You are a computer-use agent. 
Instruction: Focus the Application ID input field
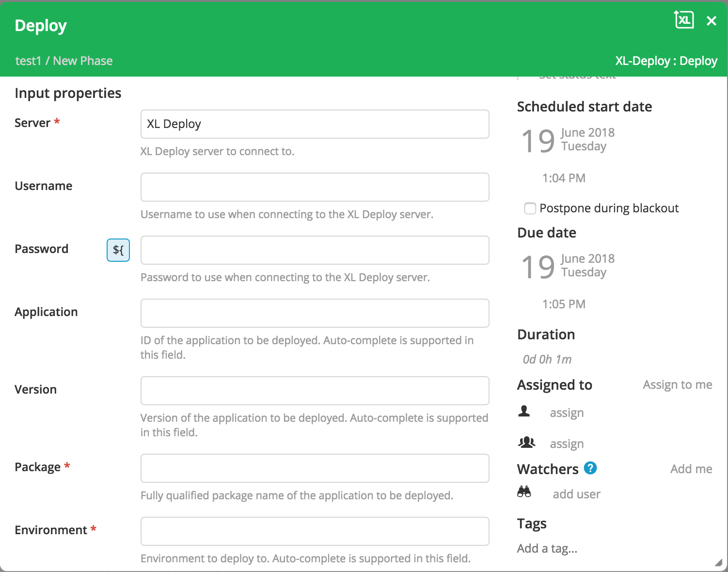click(x=315, y=313)
